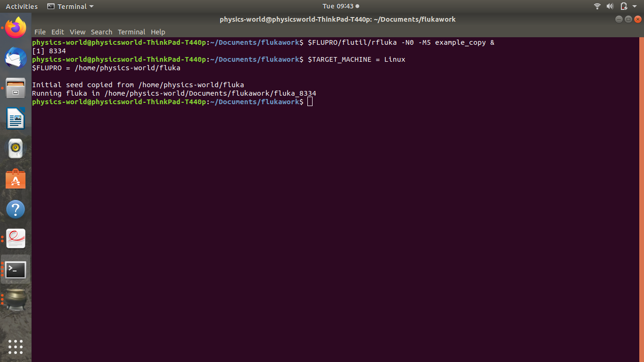
Task: Click the terminal cursor at last prompt
Action: coord(310,102)
